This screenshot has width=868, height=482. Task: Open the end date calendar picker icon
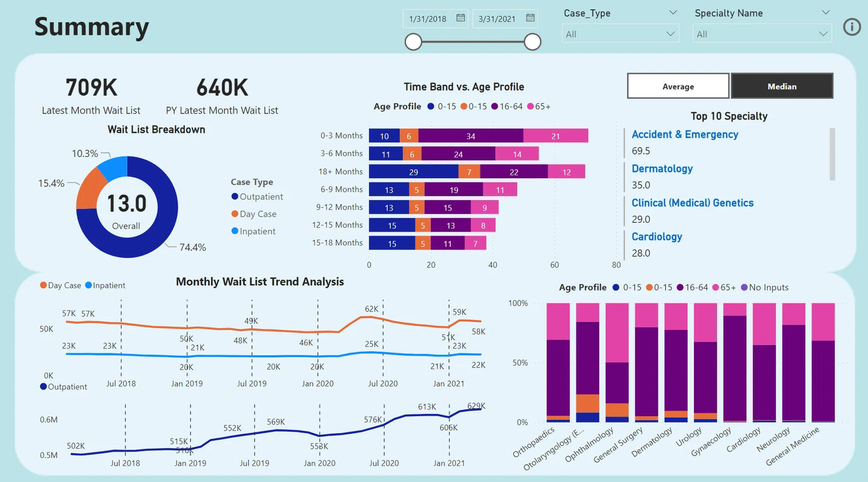(530, 18)
